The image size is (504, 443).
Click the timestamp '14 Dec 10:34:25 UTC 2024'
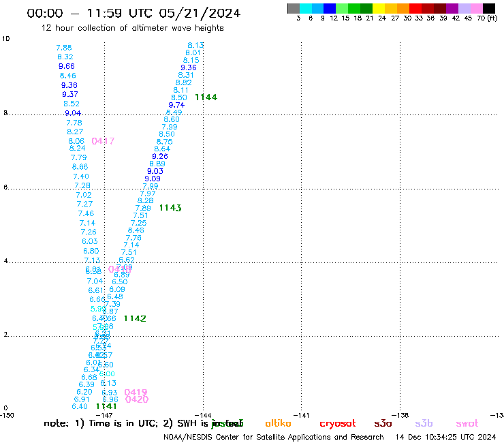pos(446,438)
